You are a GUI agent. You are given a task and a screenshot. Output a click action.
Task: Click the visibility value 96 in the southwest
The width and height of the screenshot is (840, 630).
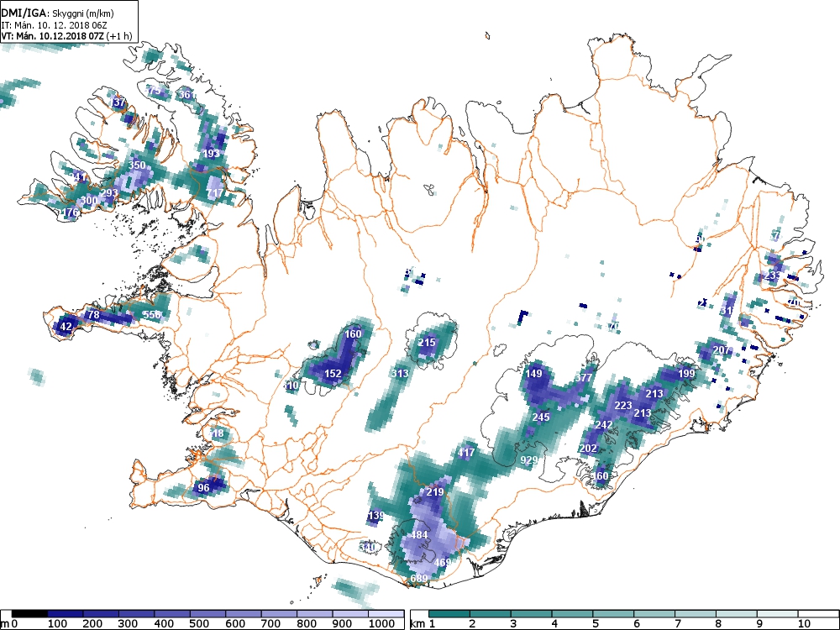point(203,487)
